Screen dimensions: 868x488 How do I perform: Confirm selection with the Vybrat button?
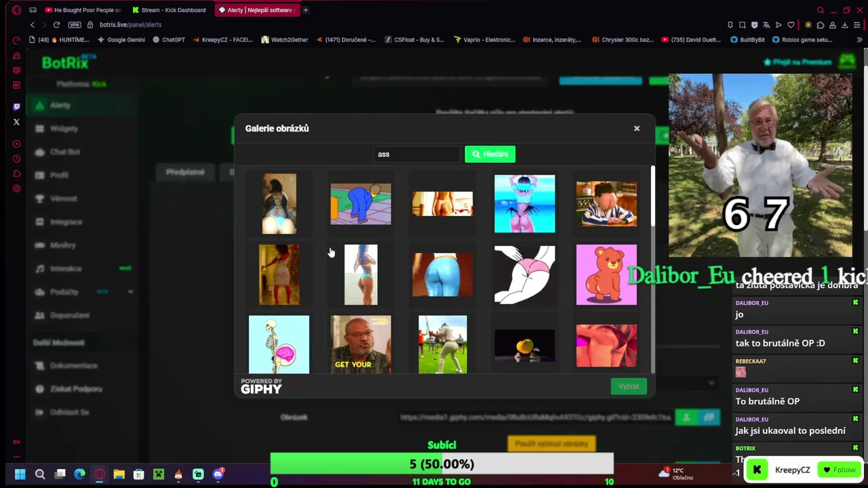(629, 386)
